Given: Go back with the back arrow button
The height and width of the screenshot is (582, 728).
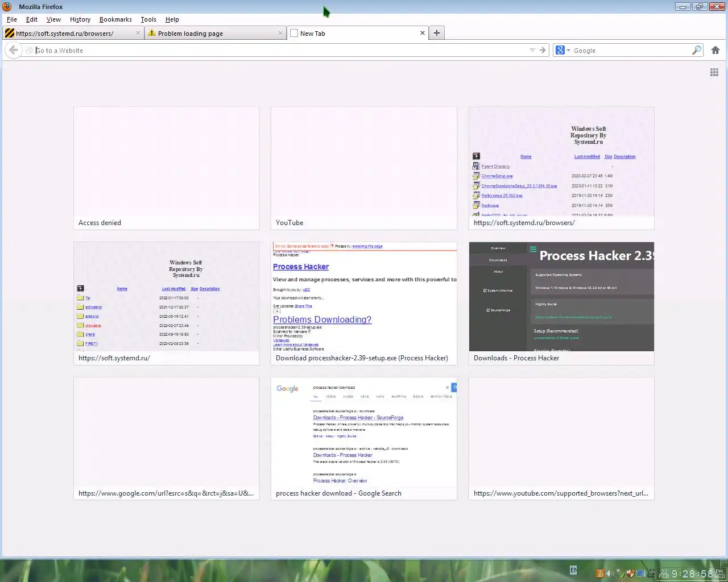Looking at the screenshot, I should point(14,50).
